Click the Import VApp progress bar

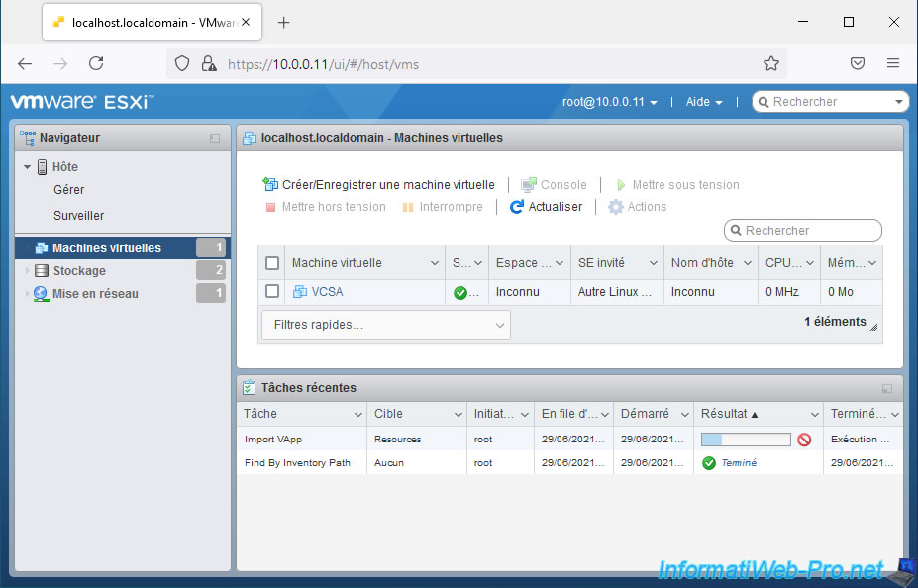[x=745, y=440]
